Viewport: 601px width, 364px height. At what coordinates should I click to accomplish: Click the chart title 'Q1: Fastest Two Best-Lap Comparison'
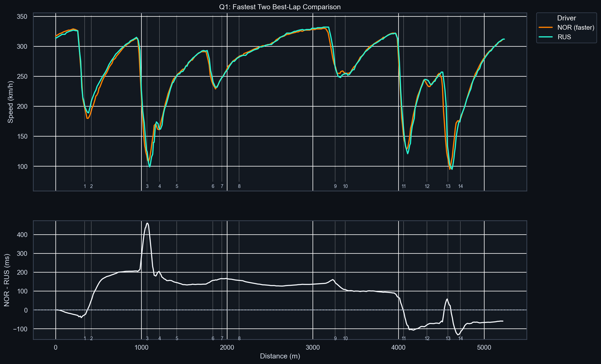[x=280, y=7]
